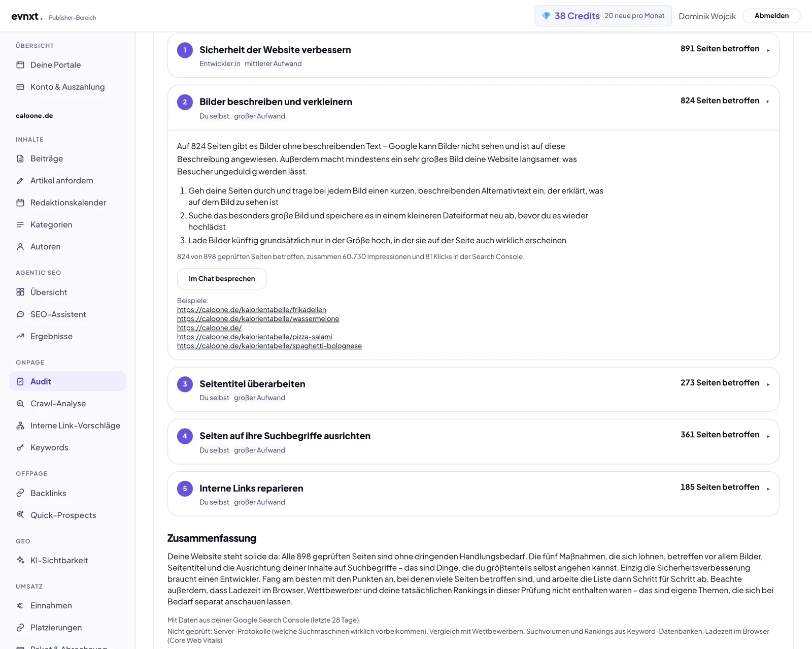
Task: Click the Quick-Prospects search icon
Action: (x=20, y=515)
